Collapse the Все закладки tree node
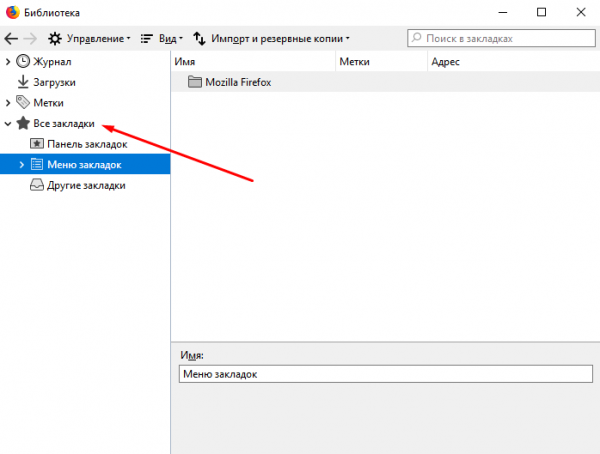 [8, 124]
